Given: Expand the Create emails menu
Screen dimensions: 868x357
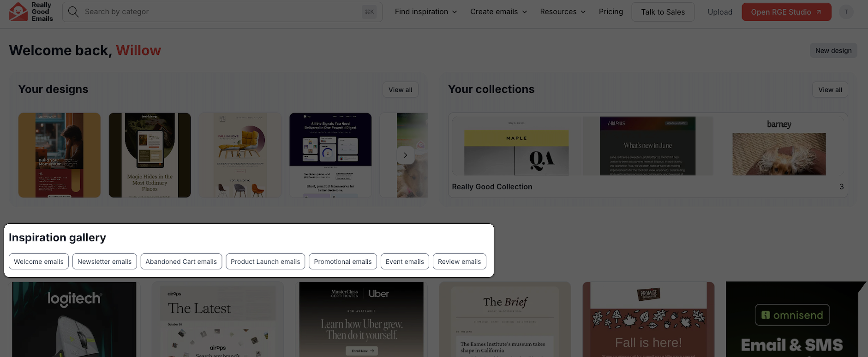Looking at the screenshot, I should 498,12.
